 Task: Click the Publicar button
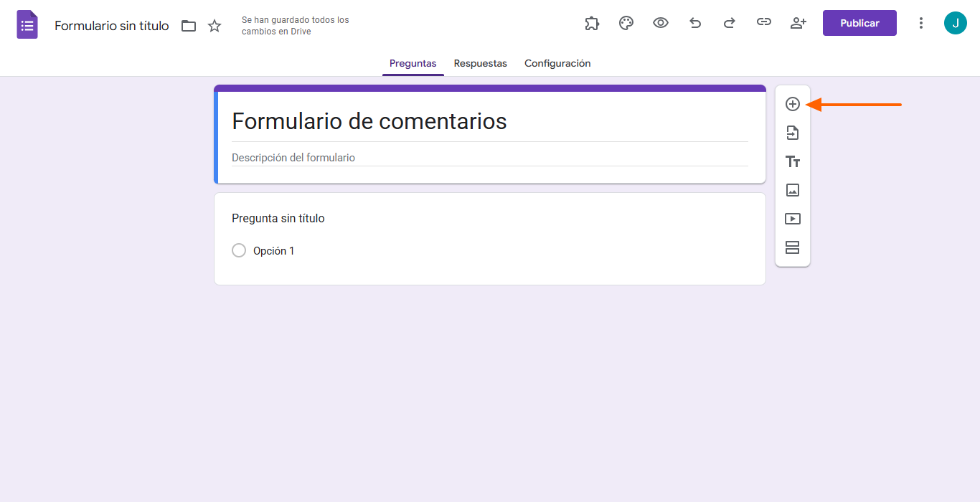click(x=859, y=23)
